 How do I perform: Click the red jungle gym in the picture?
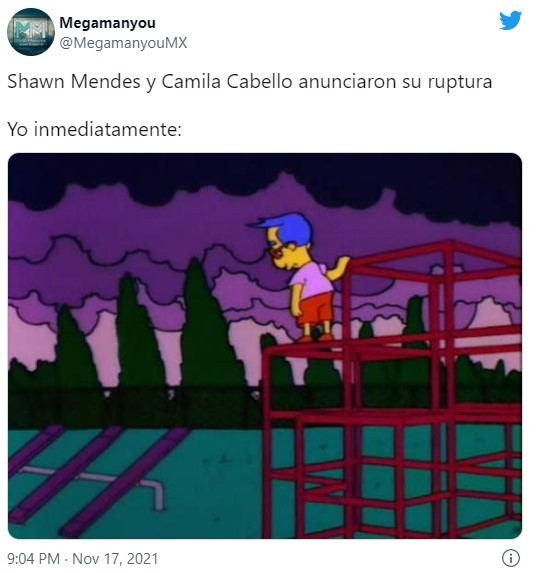pyautogui.click(x=393, y=389)
